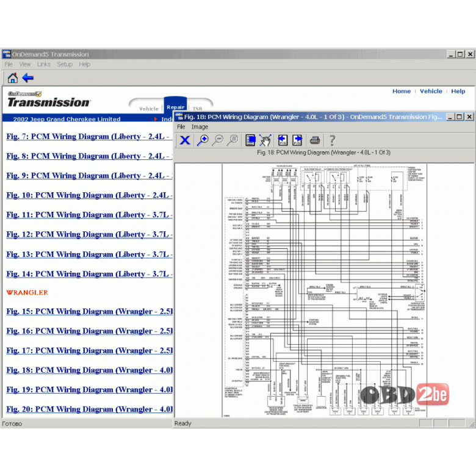The image size is (476, 476).
Task: Close the figure with the blue X icon
Action: [x=185, y=140]
